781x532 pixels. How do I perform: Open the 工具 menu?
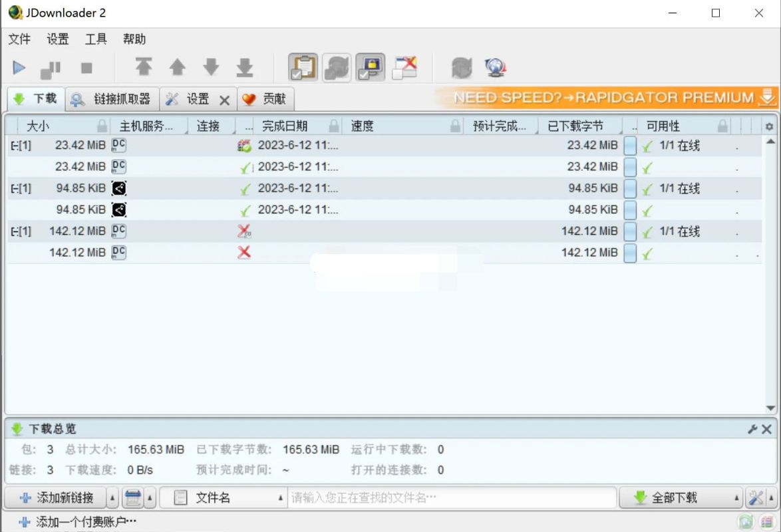click(x=95, y=39)
